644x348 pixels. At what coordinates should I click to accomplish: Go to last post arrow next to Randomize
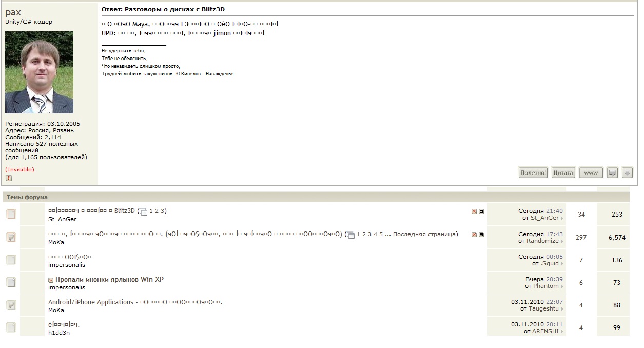tap(562, 241)
